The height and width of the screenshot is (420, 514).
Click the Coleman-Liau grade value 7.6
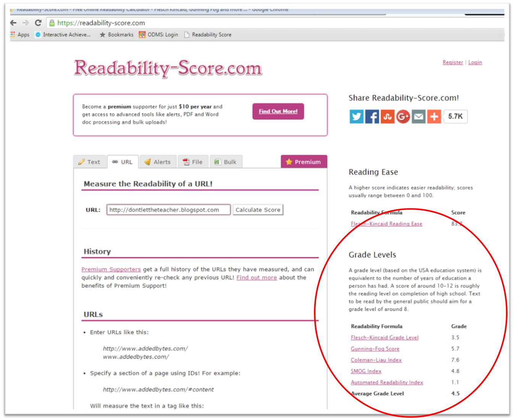pos(455,360)
